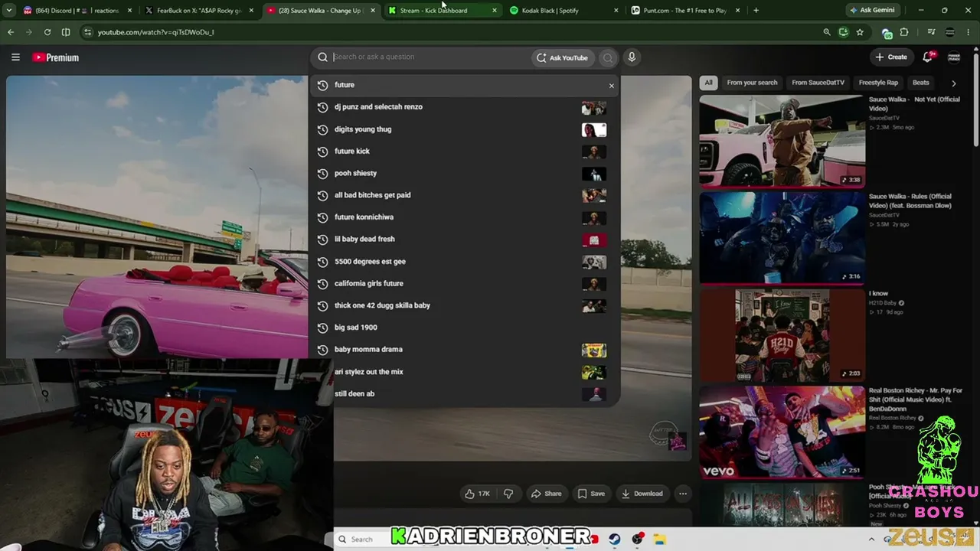Open 'Real Boston Richey - Mr. Pay For' title

tap(915, 399)
